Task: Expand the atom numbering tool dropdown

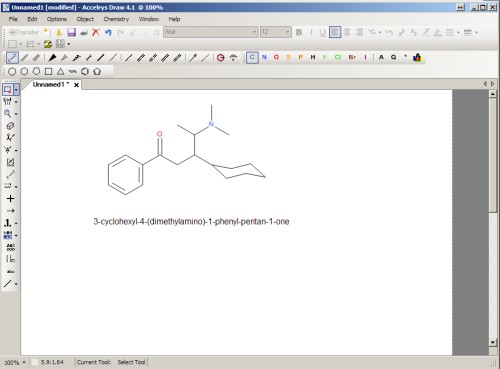Action: [16, 223]
